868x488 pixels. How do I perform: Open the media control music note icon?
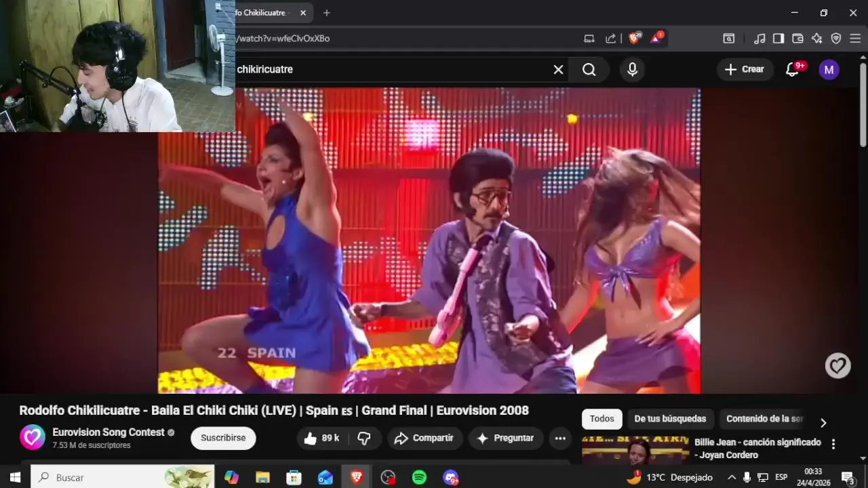click(759, 39)
